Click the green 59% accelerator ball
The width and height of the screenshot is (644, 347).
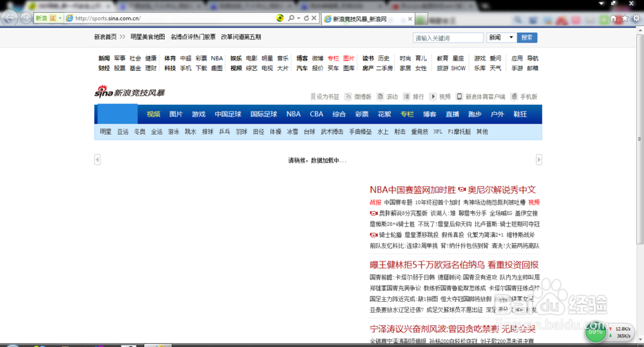coord(596,332)
